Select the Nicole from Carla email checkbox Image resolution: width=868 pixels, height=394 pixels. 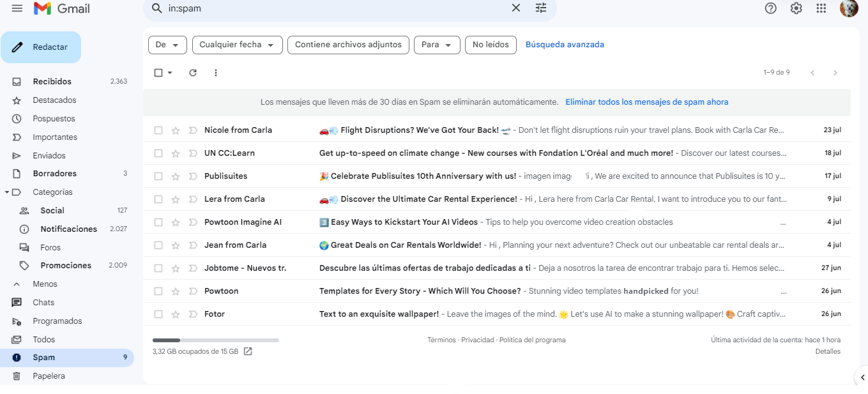[x=158, y=130]
